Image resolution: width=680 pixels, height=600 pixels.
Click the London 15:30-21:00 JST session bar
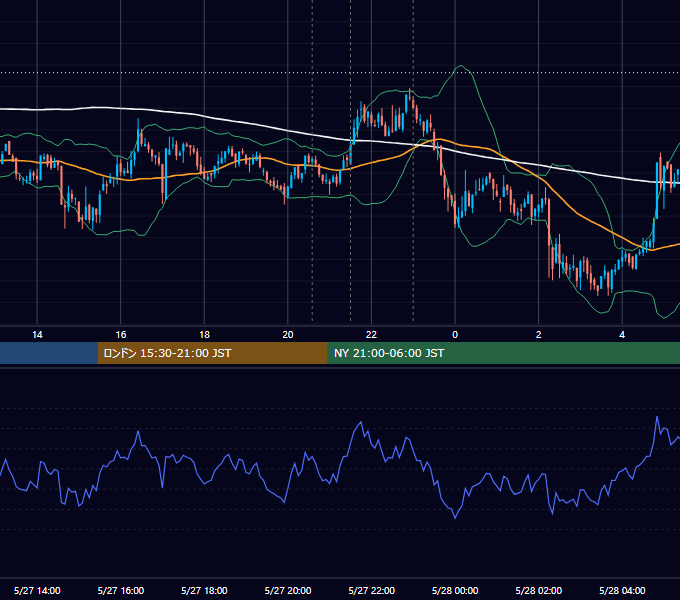212,353
